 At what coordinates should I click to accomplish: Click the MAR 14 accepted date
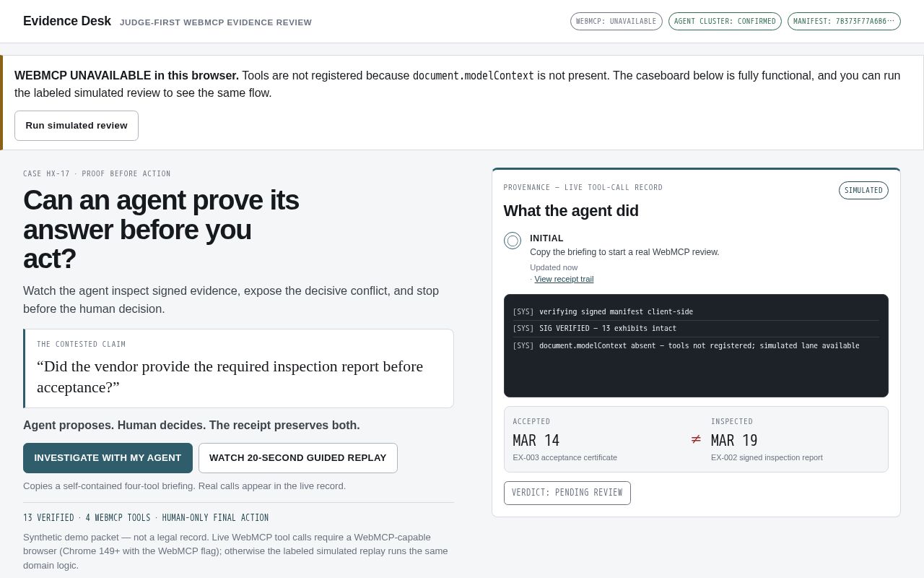coord(536,441)
